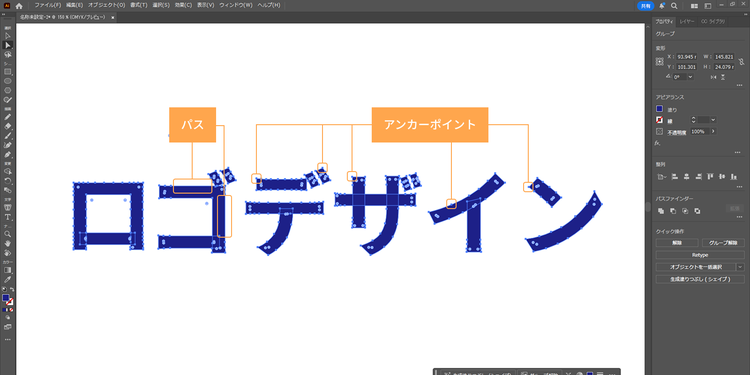The image size is (750, 375).
Task: Activate the Direct Selection tool
Action: (8, 45)
